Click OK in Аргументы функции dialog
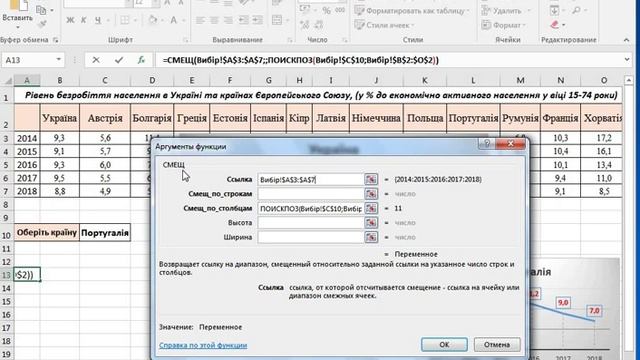 click(x=444, y=344)
